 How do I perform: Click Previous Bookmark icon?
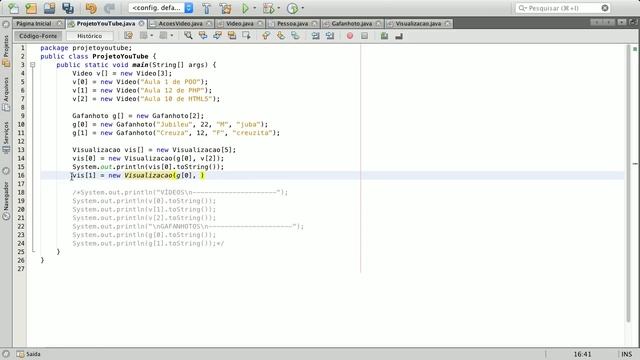pyautogui.click(x=266, y=36)
